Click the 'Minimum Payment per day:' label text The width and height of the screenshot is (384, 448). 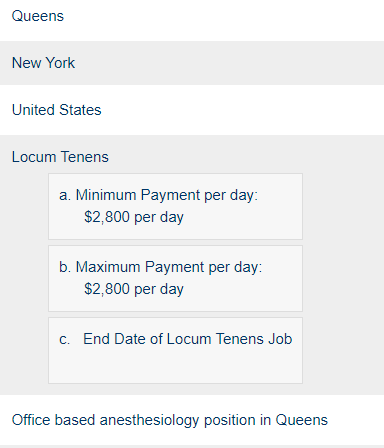click(167, 195)
